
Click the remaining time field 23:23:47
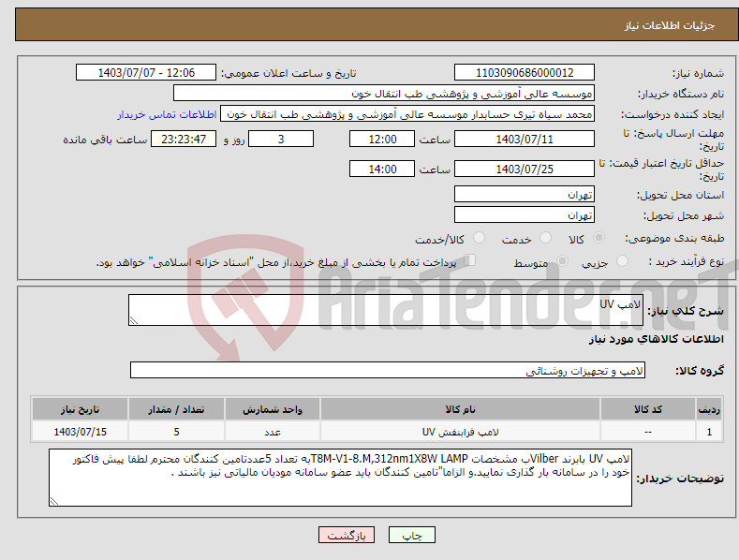pos(184,139)
